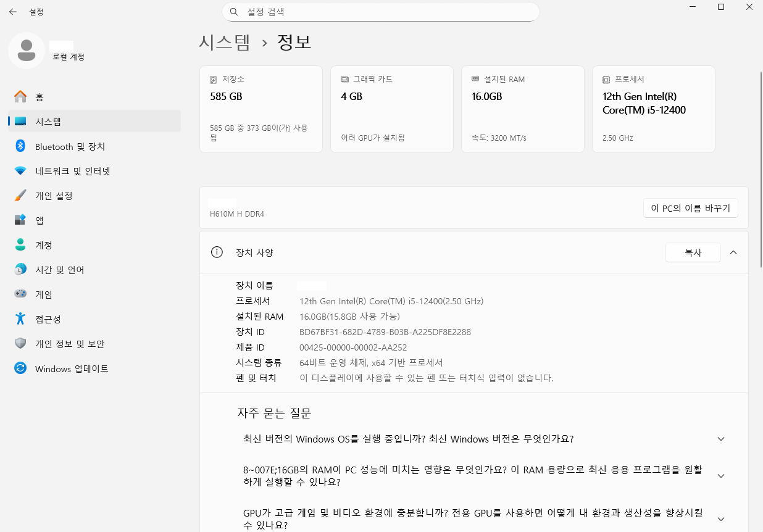763x532 pixels.
Task: Click the personalization paintbrush icon
Action: (20, 196)
